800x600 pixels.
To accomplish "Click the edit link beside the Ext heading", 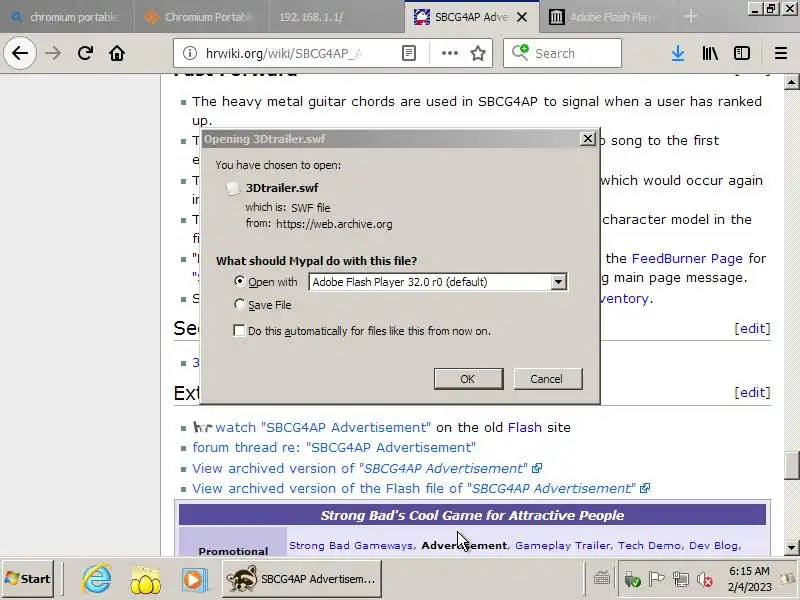I will click(x=752, y=392).
